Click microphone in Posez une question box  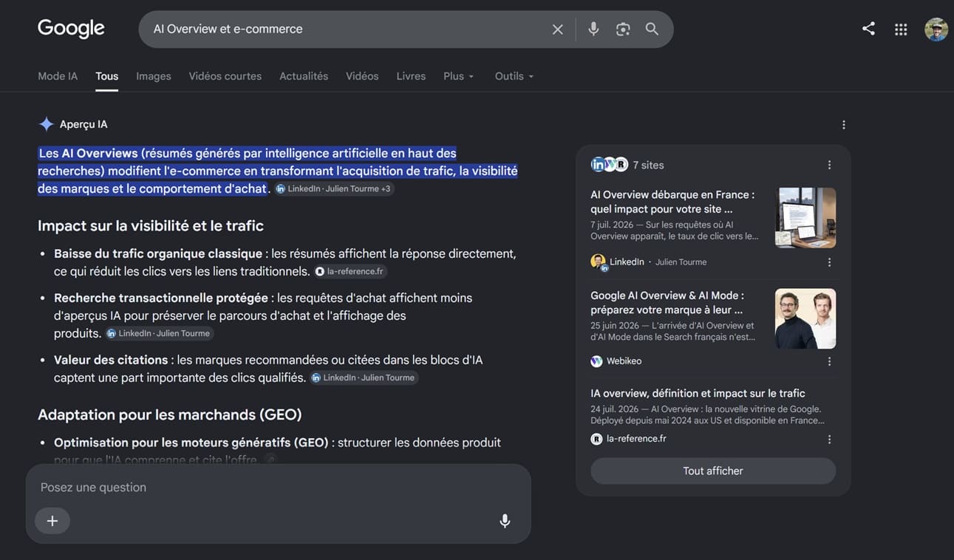[505, 521]
